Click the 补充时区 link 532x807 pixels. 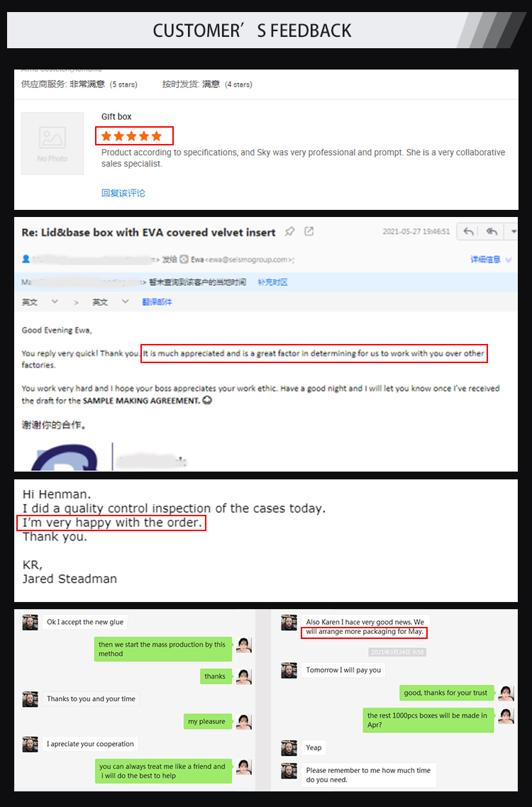click(x=272, y=282)
